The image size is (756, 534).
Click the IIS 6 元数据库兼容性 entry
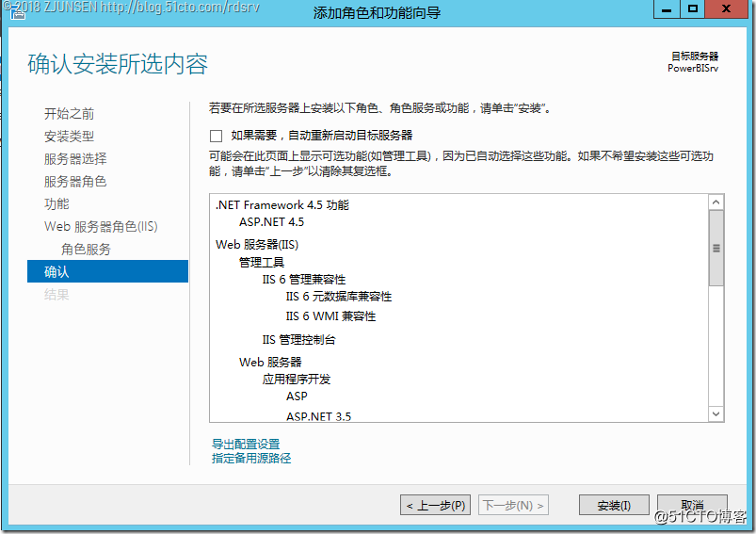339,296
